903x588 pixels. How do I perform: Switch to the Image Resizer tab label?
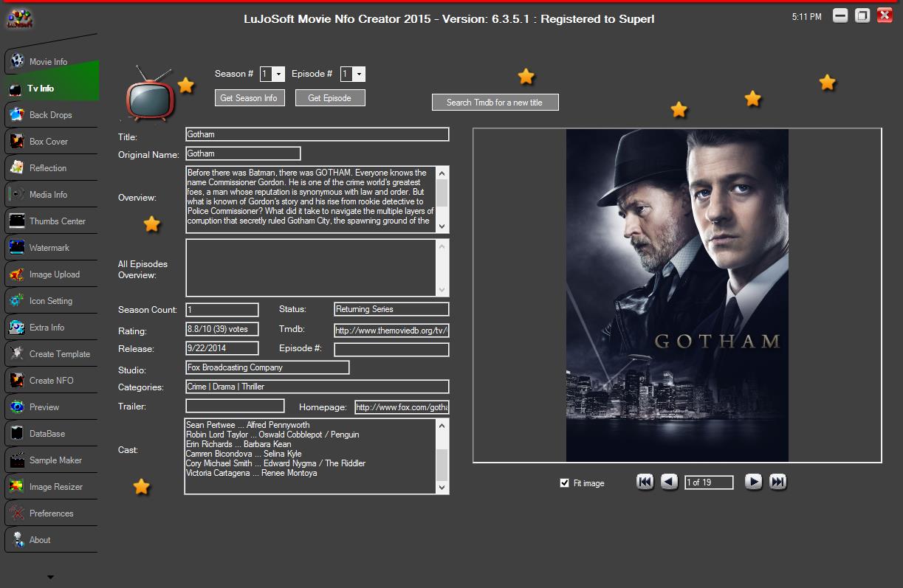click(x=56, y=487)
